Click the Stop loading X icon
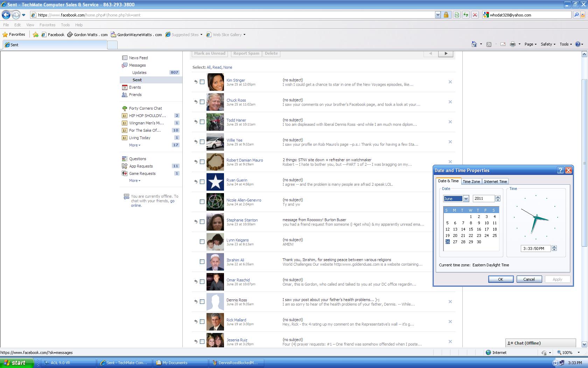Image resolution: width=588 pixels, height=368 pixels. tap(475, 15)
